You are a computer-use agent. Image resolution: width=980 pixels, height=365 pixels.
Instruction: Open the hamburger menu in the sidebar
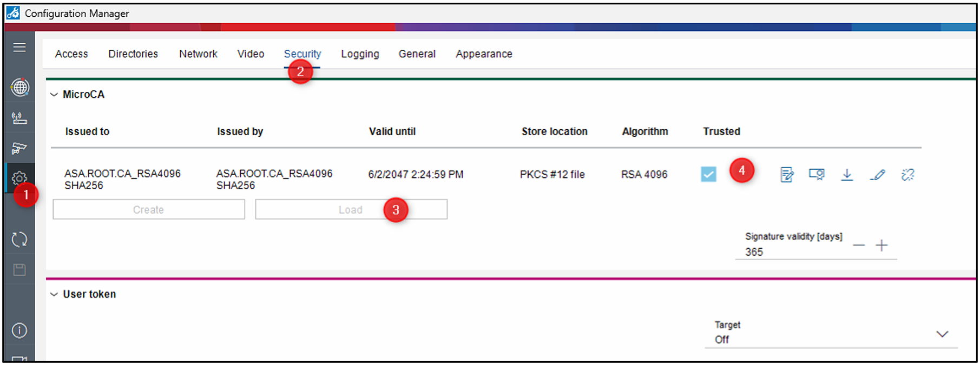(19, 48)
